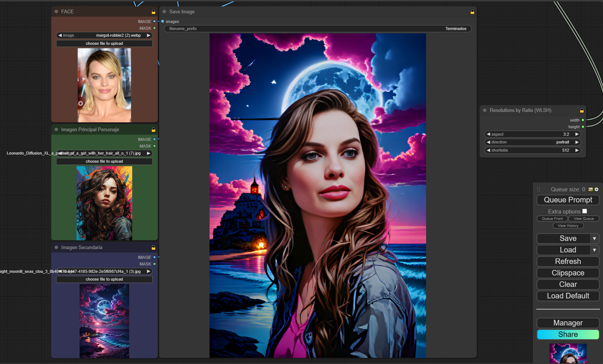
Task: Collapse Resolutions by Ratio node via title dot
Action: 485,110
